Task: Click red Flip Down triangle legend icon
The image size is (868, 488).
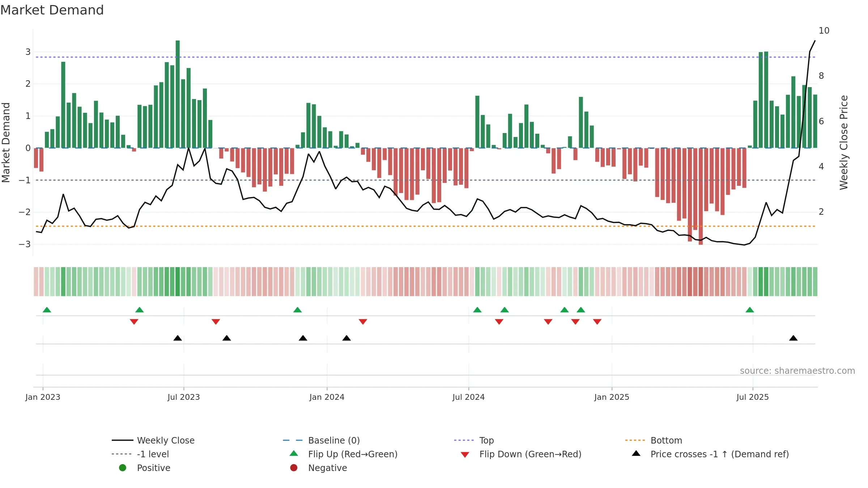Action: point(465,455)
